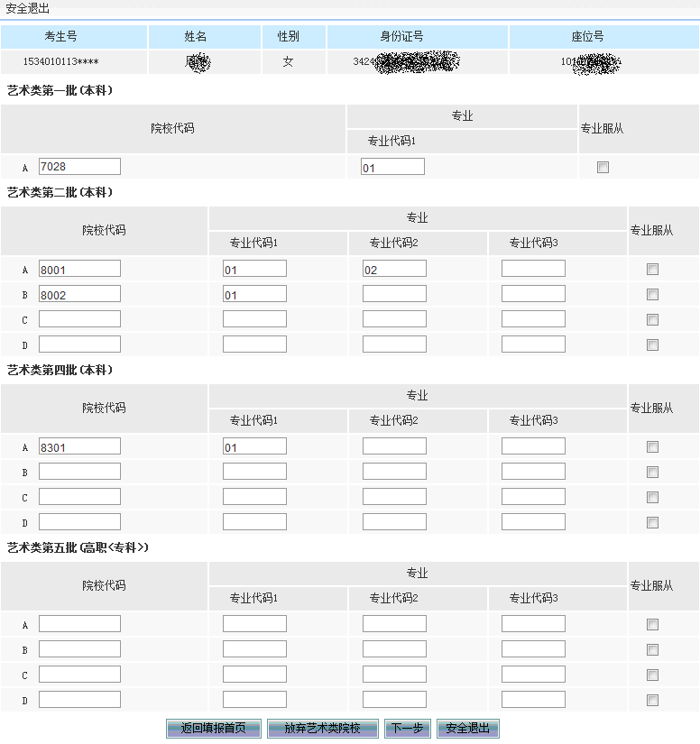The height and width of the screenshot is (744, 700).
Task: Check 专业服从 for first batch row A
Action: click(603, 167)
